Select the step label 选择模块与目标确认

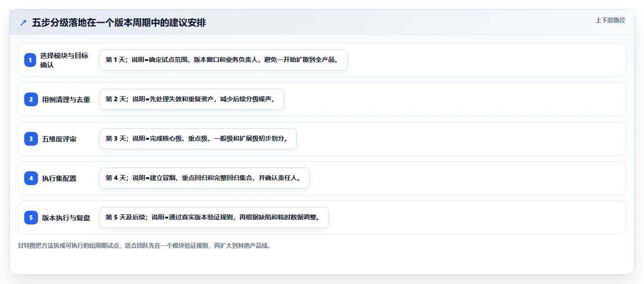click(x=64, y=60)
